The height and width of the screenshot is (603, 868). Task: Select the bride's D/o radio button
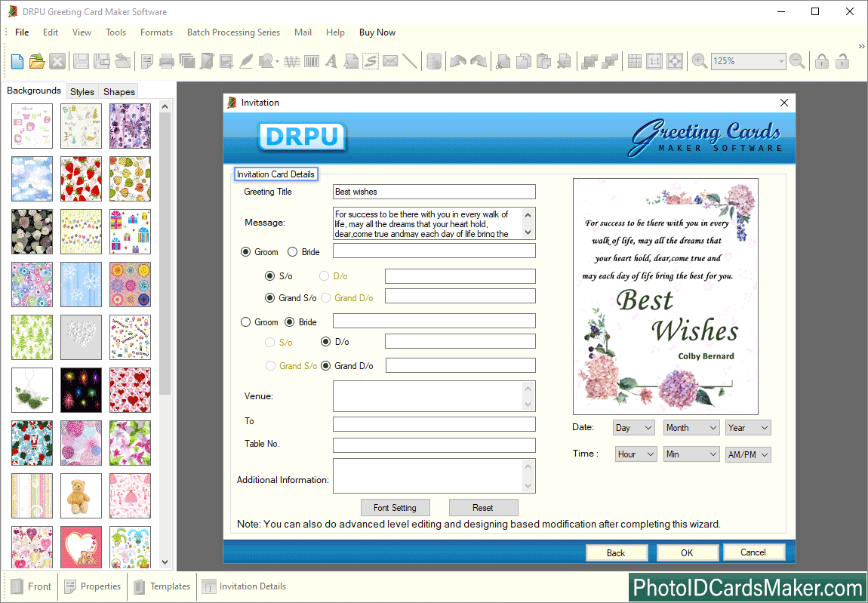(326, 342)
